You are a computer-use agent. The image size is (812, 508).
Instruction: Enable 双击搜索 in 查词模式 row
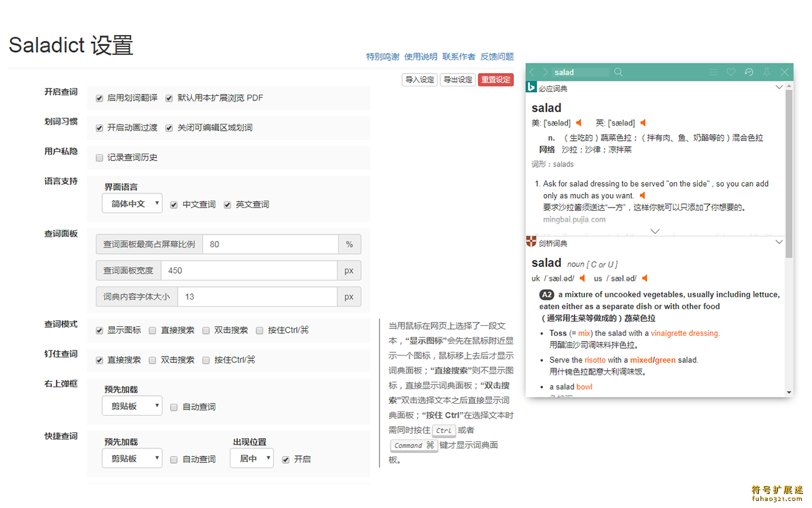[x=206, y=331]
